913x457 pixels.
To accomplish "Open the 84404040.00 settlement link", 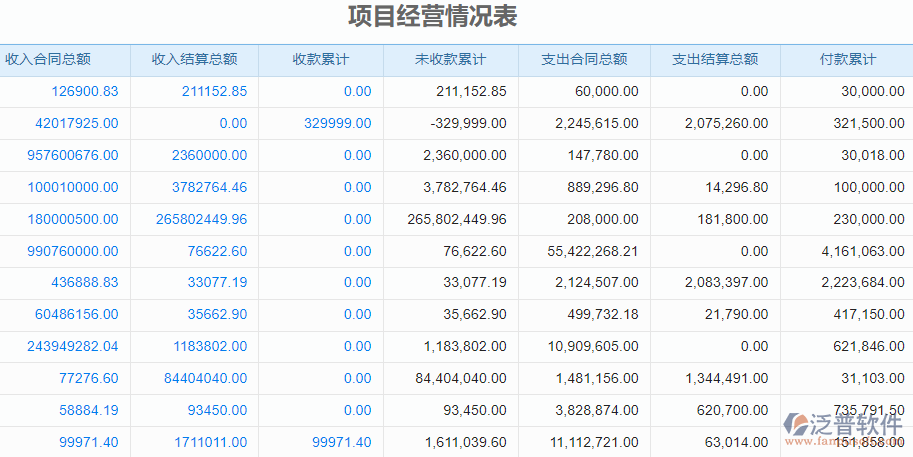I will click(205, 379).
